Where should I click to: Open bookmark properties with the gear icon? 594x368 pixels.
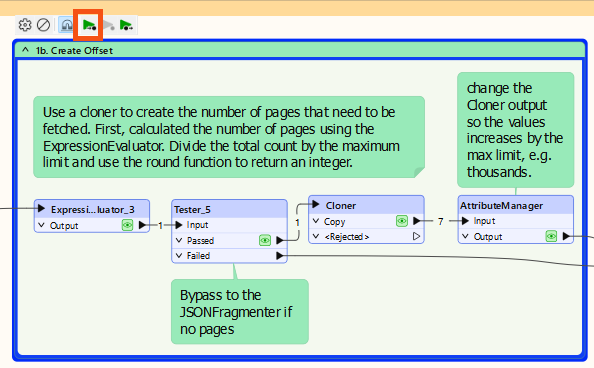tap(25, 25)
